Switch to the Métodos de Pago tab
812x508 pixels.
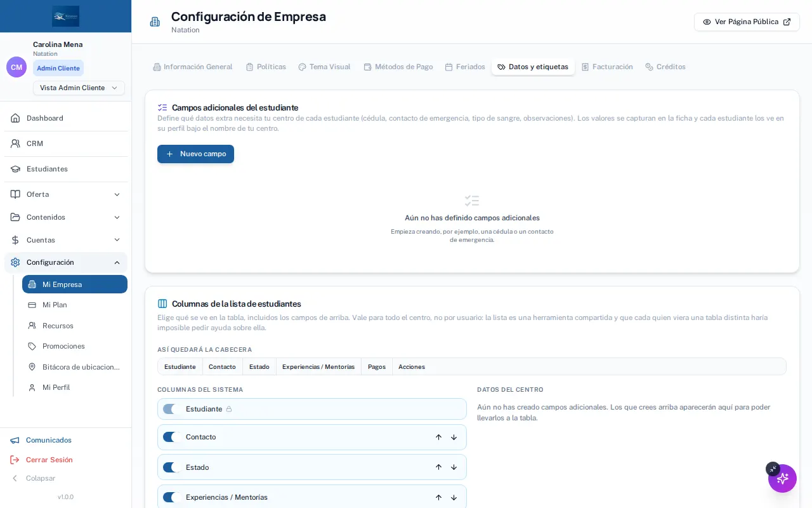[398, 67]
